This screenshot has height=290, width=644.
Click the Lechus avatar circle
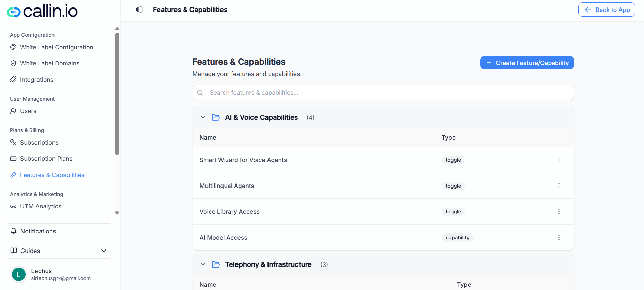[19, 274]
